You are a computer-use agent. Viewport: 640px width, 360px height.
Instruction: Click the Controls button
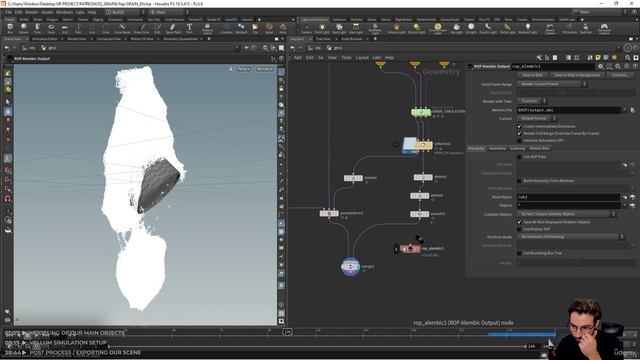[x=620, y=75]
